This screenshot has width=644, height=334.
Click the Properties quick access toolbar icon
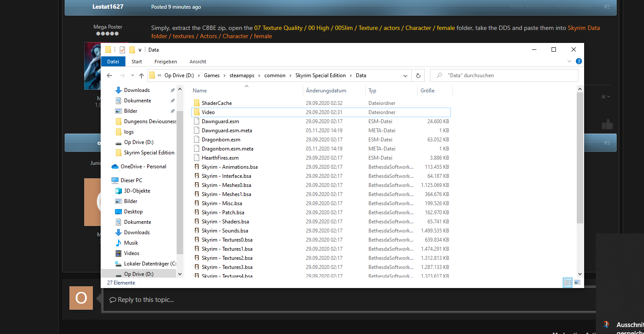[x=122, y=50]
